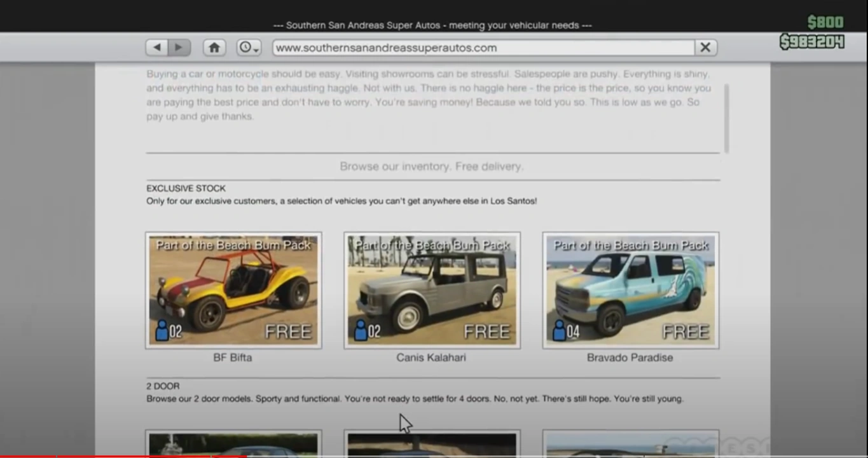Open the browsing history clock dropdown
Image resolution: width=868 pixels, height=458 pixels.
pyautogui.click(x=249, y=48)
